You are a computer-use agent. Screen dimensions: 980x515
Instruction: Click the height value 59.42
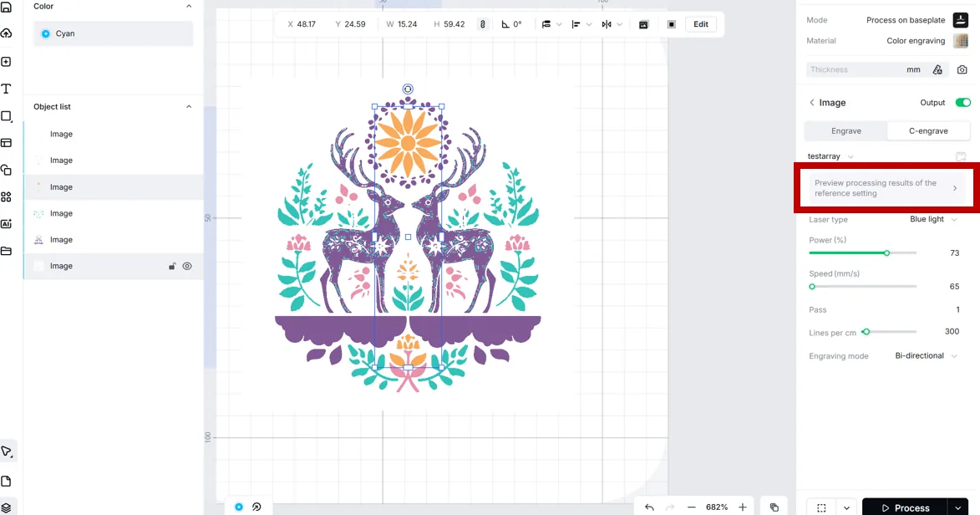pyautogui.click(x=454, y=24)
